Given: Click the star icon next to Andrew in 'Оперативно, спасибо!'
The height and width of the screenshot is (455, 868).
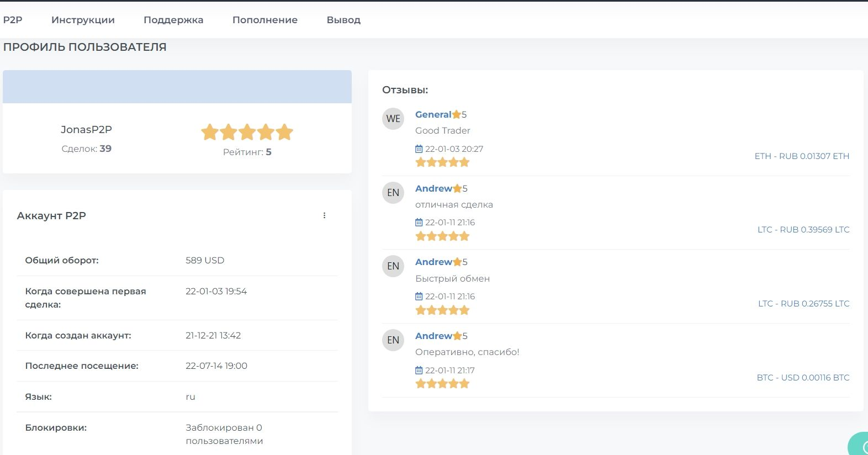Looking at the screenshot, I should point(457,336).
